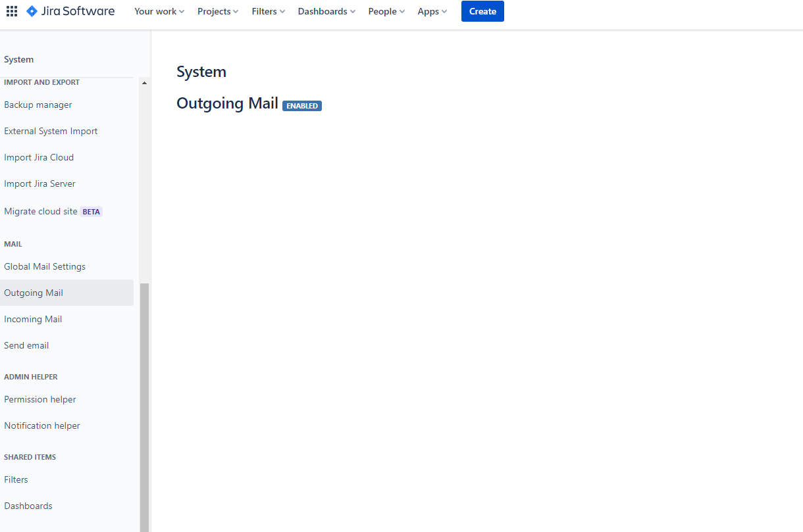This screenshot has height=532, width=803.
Task: Expand the Projects menu
Action: [x=217, y=11]
